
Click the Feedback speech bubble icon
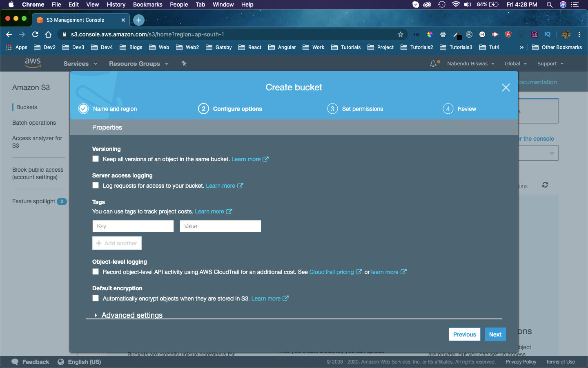click(15, 362)
